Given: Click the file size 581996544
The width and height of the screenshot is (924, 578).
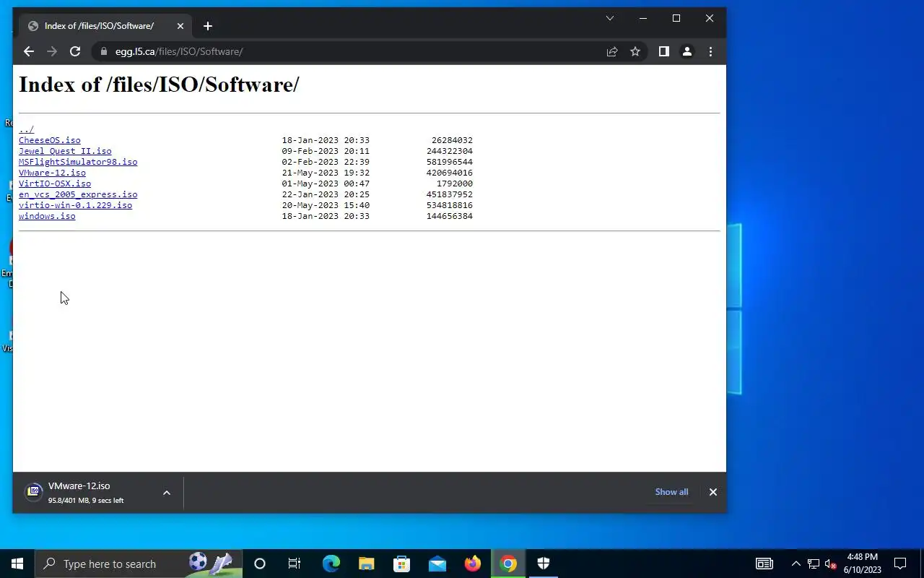Looking at the screenshot, I should (450, 162).
